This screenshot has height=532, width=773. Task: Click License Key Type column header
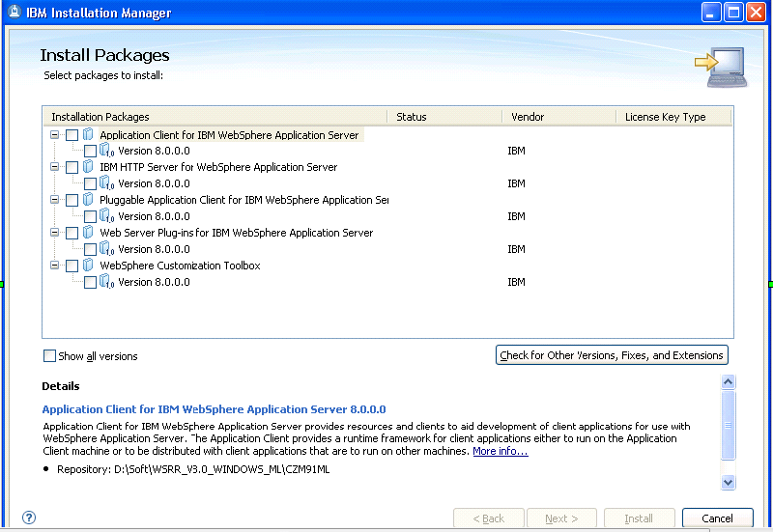[x=673, y=117]
